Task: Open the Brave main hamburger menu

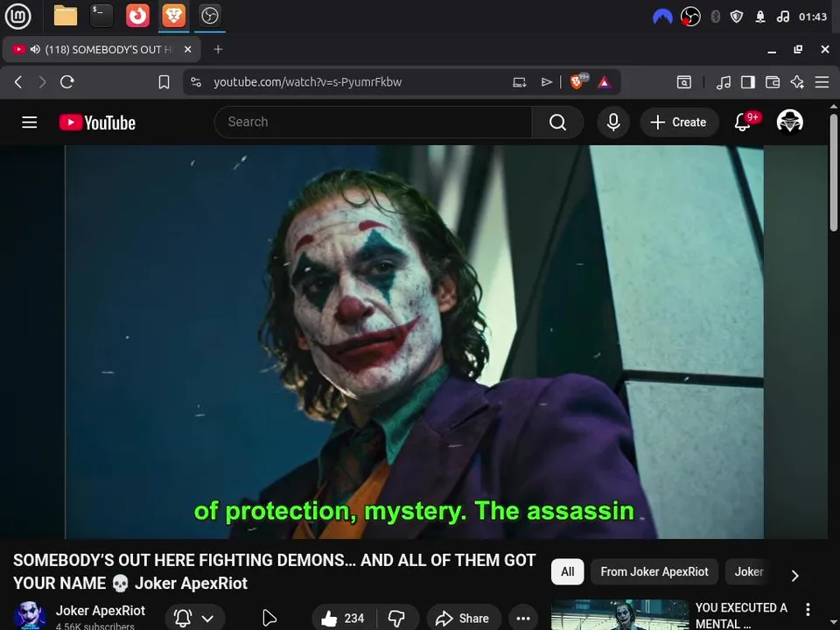Action: pyautogui.click(x=822, y=82)
